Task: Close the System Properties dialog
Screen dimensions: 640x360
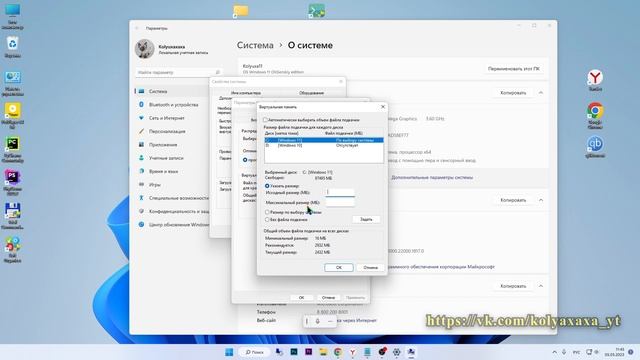Action: point(341,82)
